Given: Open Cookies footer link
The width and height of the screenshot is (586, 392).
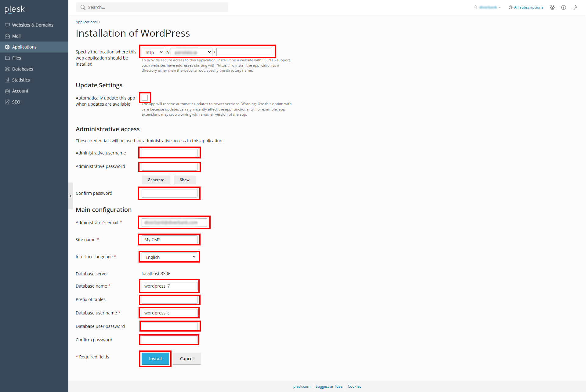Looking at the screenshot, I should (x=354, y=387).
